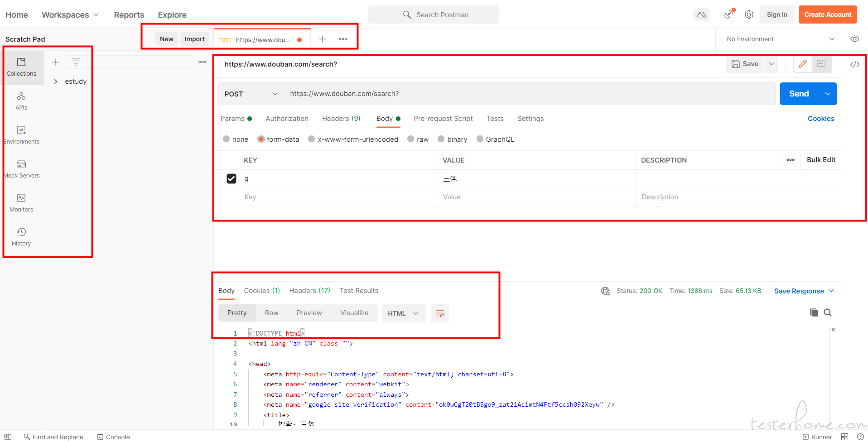Switch to request Headers (9) tab

341,119
